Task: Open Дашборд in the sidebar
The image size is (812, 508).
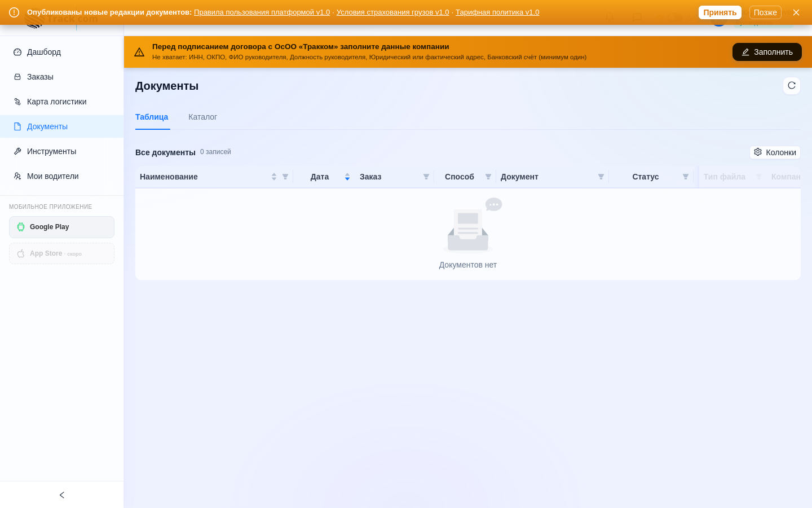Action: pos(61,52)
